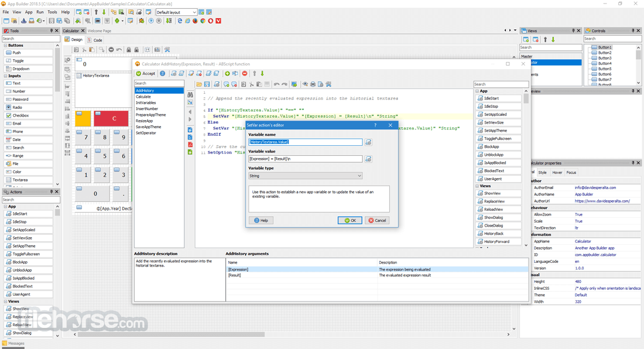This screenshot has width=644, height=349.
Task: Click the Vivaldi browser icon in main toolbar
Action: pyautogui.click(x=218, y=20)
